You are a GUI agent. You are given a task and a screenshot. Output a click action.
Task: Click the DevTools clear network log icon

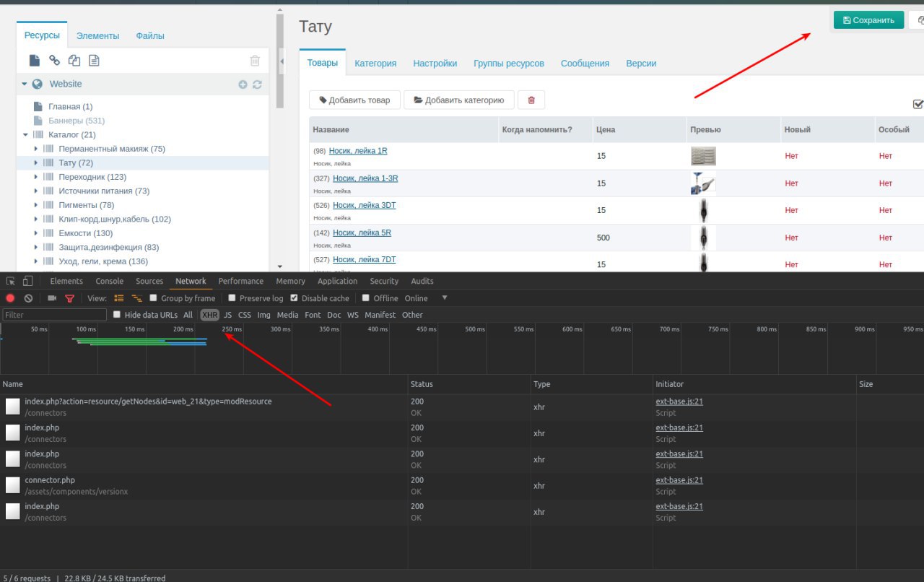point(28,298)
